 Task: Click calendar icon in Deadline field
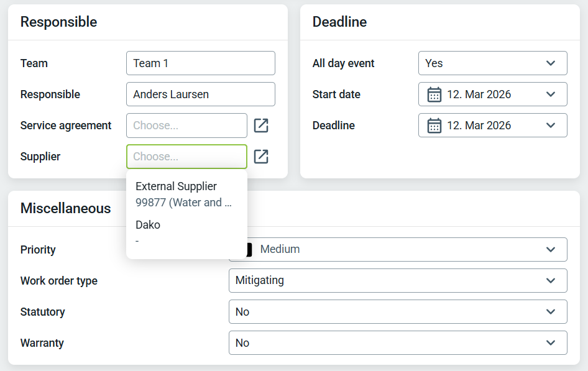[434, 126]
